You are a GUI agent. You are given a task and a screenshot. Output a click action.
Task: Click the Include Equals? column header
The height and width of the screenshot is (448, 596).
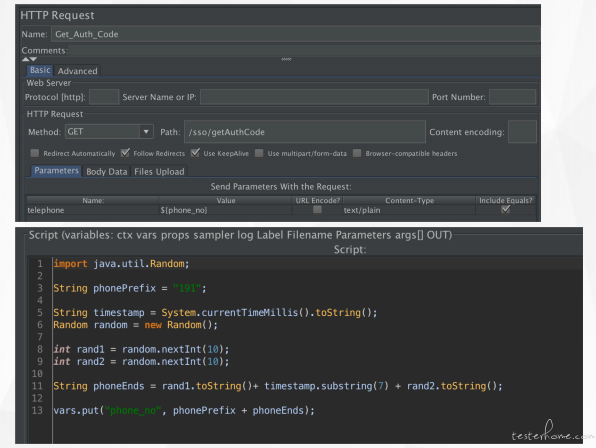click(x=506, y=200)
